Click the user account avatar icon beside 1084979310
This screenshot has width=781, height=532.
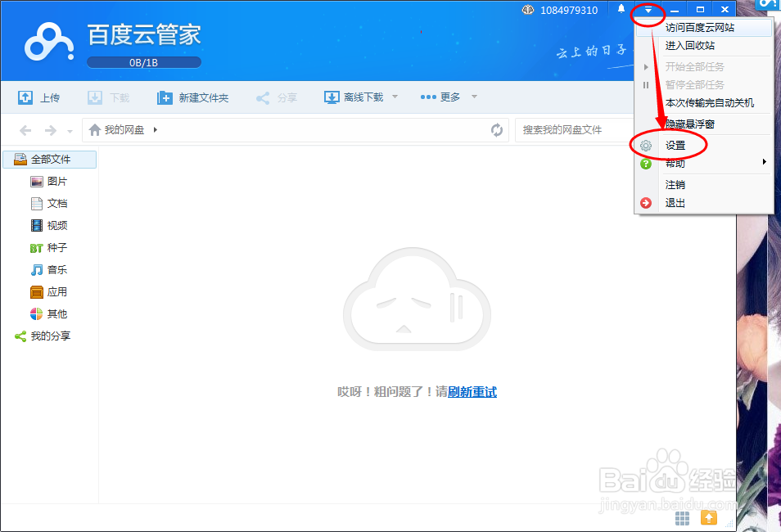coord(528,10)
